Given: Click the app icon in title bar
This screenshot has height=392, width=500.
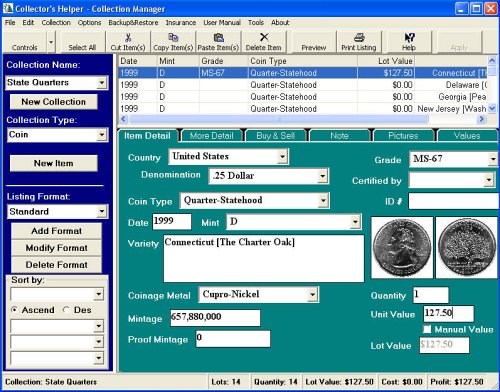Looking at the screenshot, I should coord(8,8).
